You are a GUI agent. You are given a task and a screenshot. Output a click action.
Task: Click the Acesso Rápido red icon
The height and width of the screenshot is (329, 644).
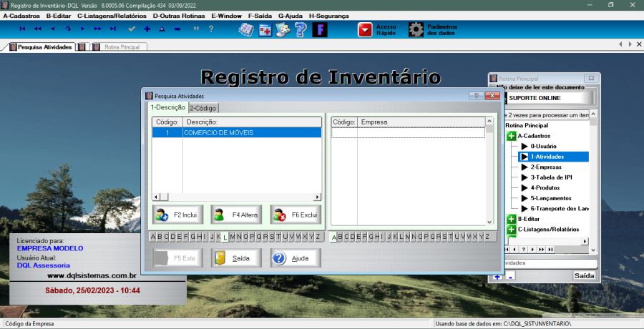tap(366, 29)
